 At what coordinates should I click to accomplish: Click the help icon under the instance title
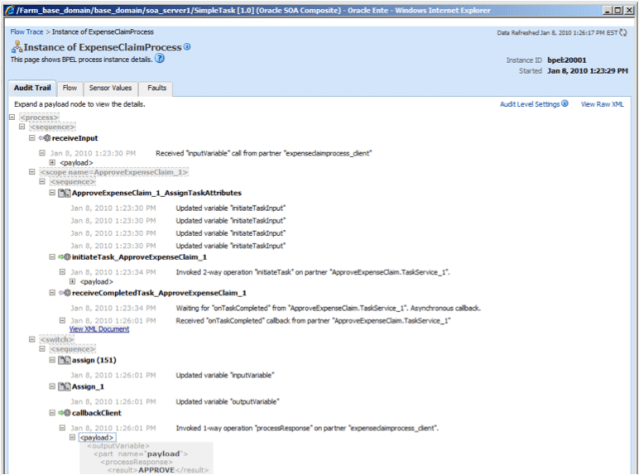pyautogui.click(x=160, y=59)
